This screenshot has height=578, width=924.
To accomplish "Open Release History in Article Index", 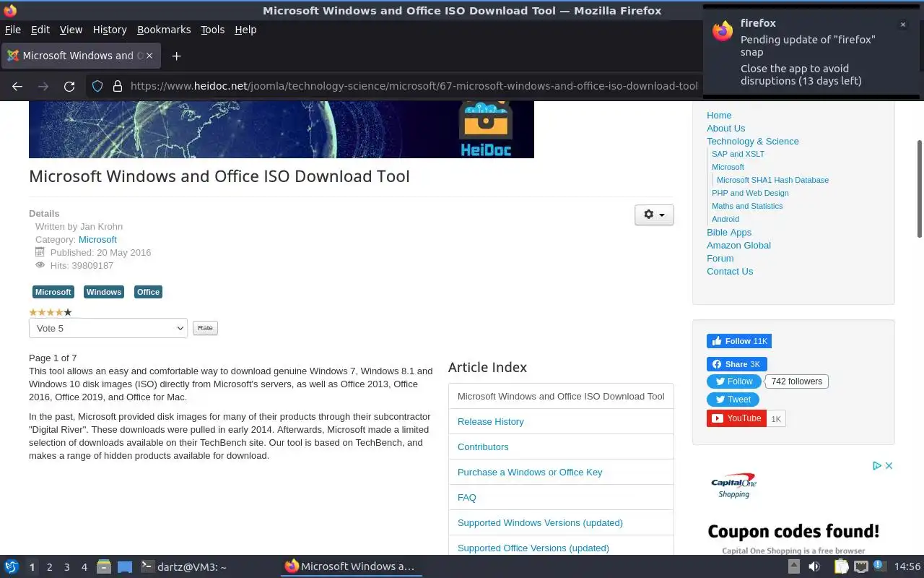I will pos(491,421).
